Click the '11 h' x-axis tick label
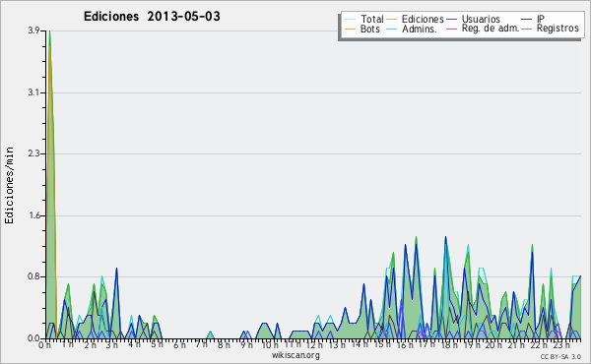The image size is (591, 364). [293, 344]
